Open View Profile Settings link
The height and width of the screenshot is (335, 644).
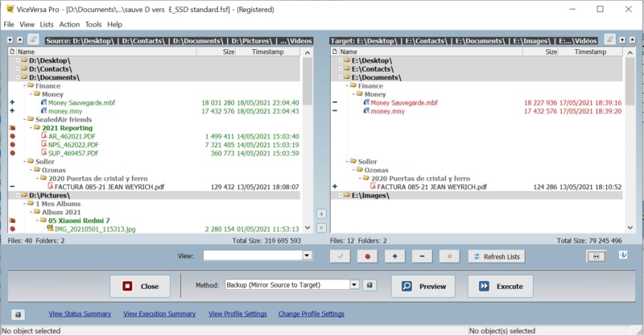tap(237, 313)
